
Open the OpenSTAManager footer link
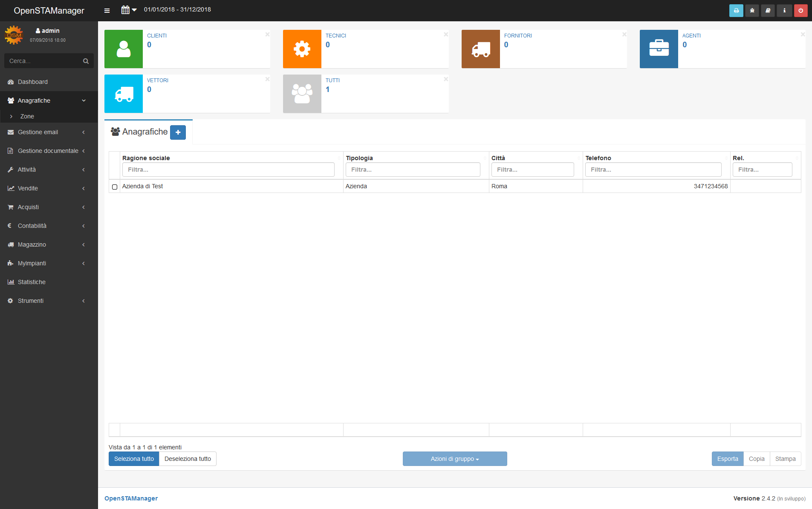(131, 498)
